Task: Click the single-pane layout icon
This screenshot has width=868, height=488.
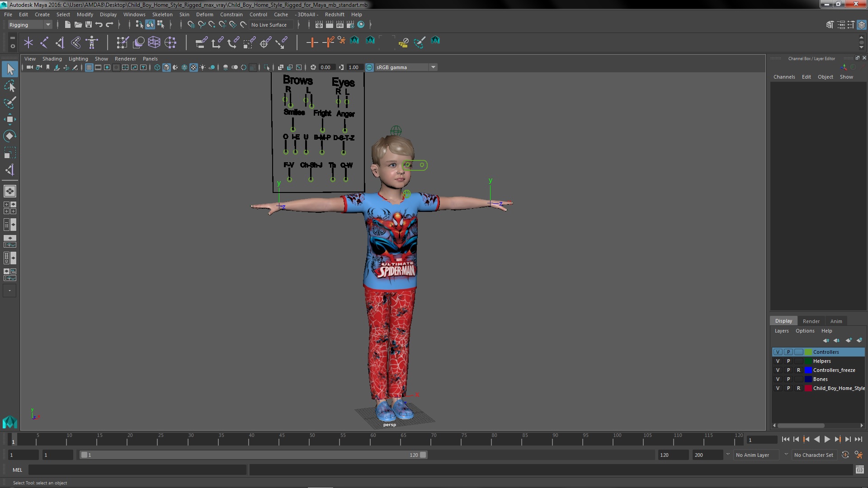Action: point(10,191)
